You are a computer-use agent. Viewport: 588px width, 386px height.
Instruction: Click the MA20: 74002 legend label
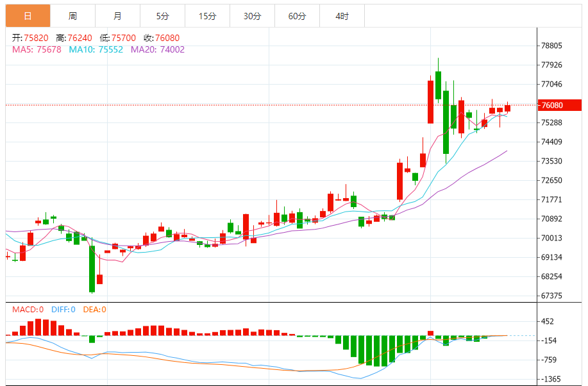pyautogui.click(x=158, y=49)
